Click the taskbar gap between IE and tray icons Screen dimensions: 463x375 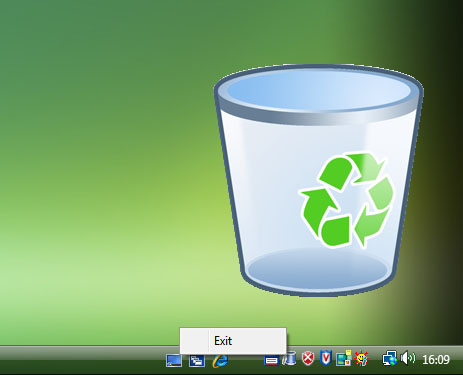click(x=247, y=361)
